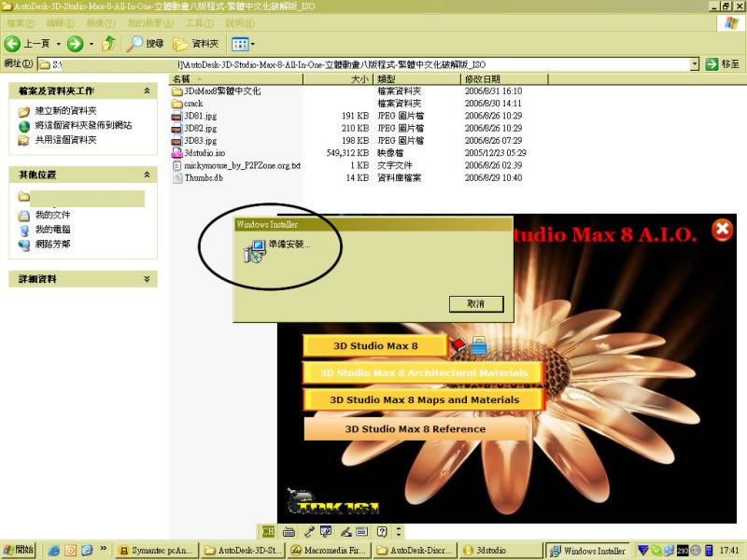Sort files by the 類型 column
Image resolution: width=747 pixels, height=560 pixels.
pos(416,79)
